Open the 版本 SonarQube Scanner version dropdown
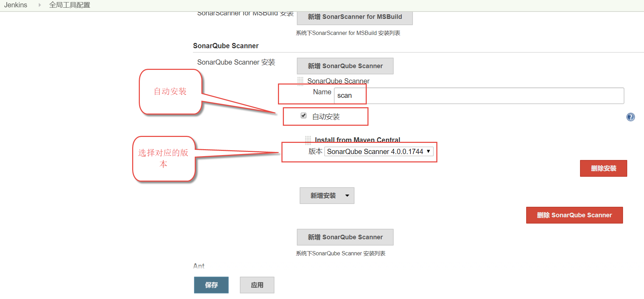 (x=379, y=152)
